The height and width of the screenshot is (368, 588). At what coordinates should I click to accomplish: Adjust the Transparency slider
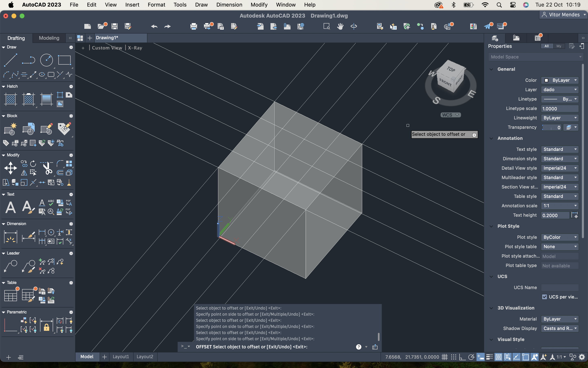click(551, 128)
